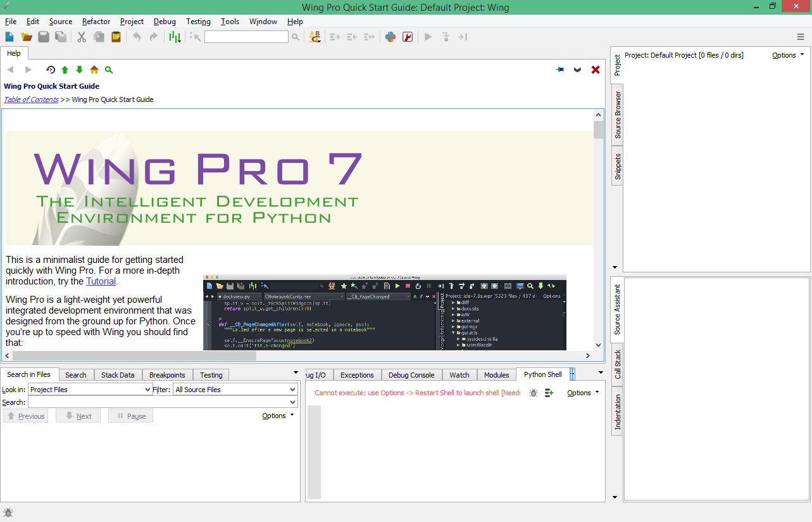Follow the Tutorial link

tap(101, 281)
